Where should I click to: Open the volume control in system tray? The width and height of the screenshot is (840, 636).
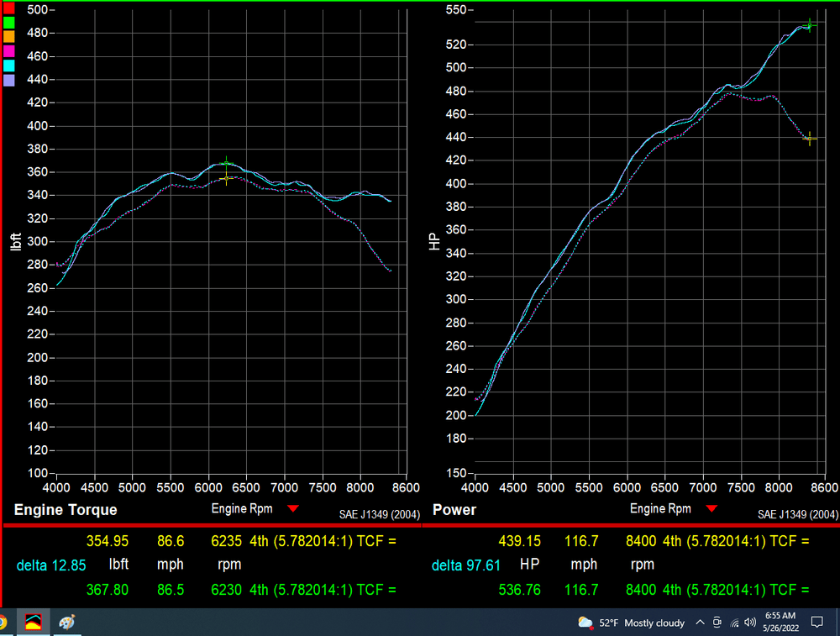click(x=749, y=623)
